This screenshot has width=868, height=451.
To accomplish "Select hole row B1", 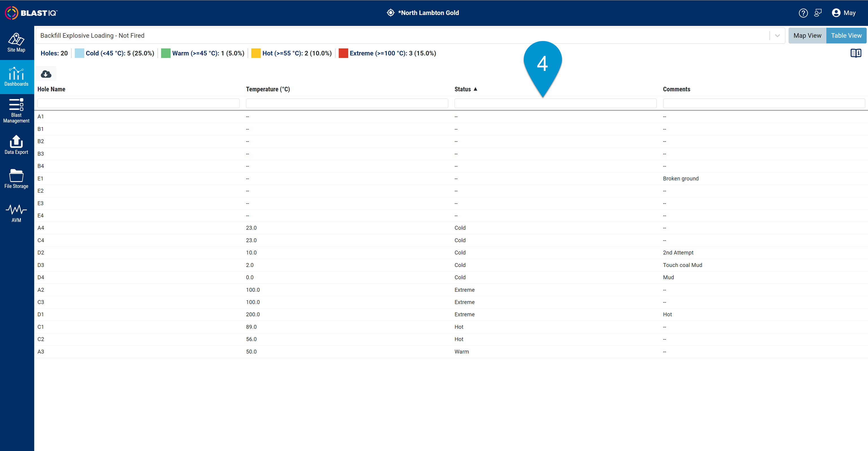I will click(451, 129).
